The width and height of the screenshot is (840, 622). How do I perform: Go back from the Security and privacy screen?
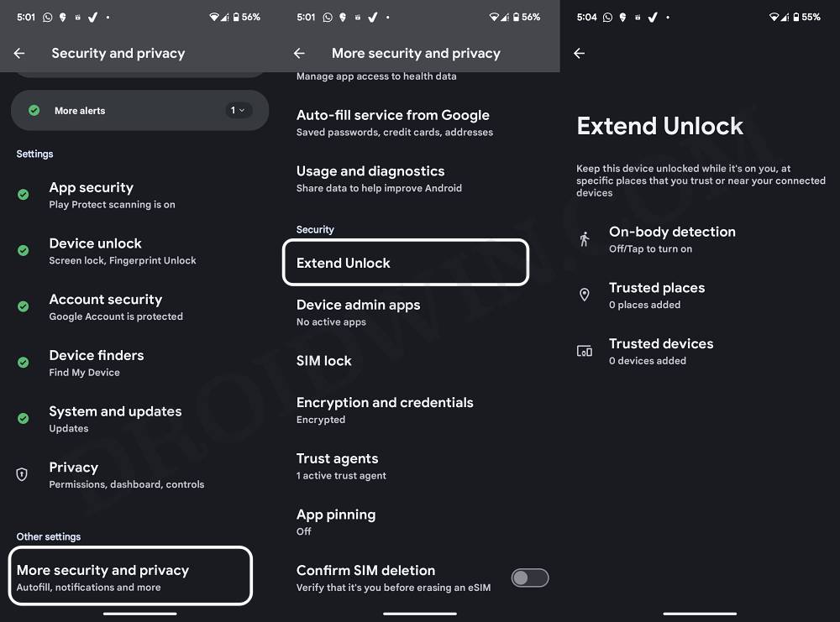tap(18, 53)
